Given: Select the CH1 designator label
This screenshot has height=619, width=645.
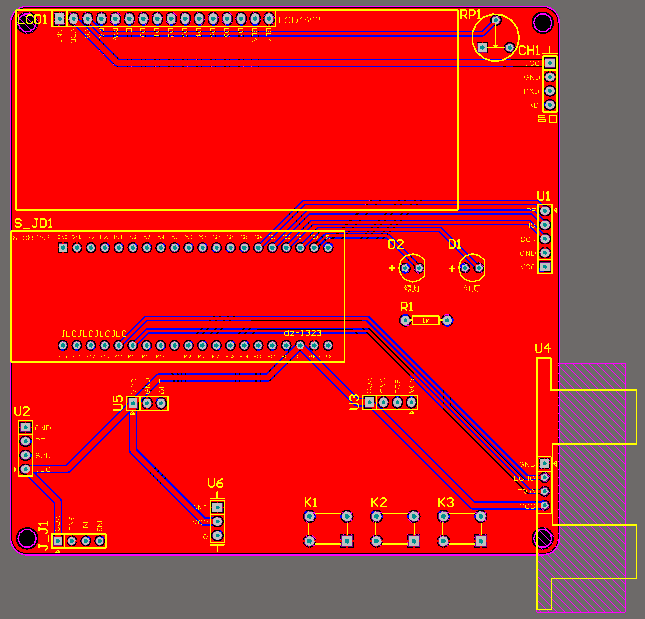Looking at the screenshot, I should [x=529, y=51].
